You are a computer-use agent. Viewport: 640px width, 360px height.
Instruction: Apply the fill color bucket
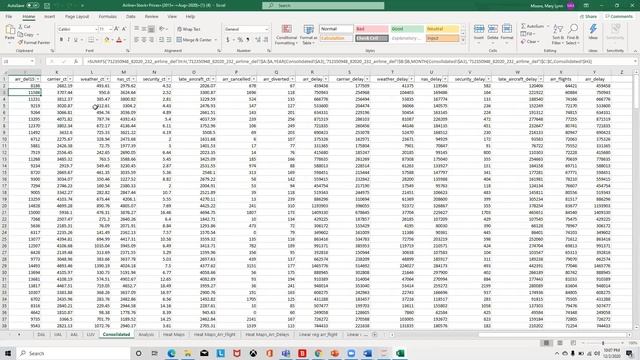[x=107, y=40]
